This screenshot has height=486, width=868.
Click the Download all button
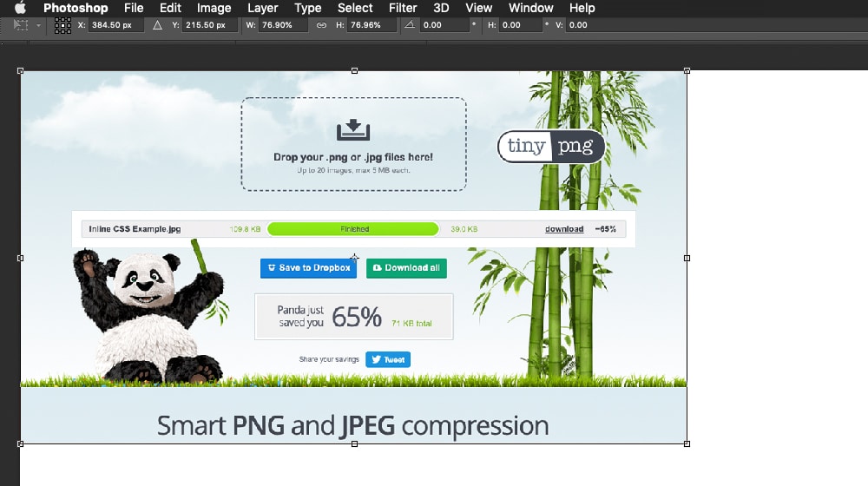(406, 268)
